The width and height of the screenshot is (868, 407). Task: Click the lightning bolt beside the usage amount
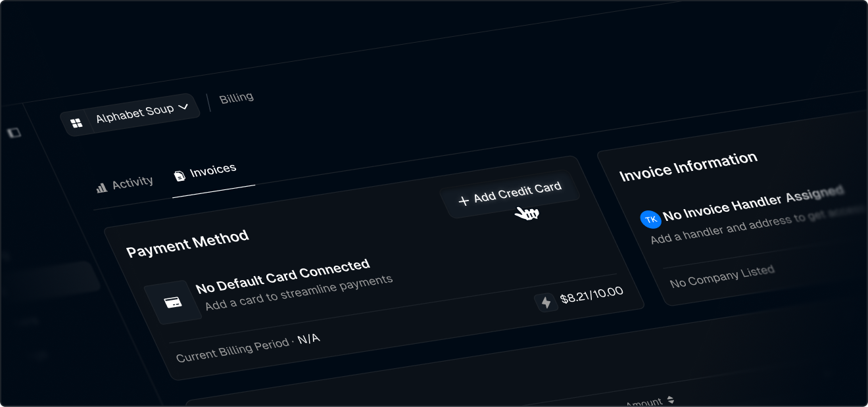click(546, 302)
